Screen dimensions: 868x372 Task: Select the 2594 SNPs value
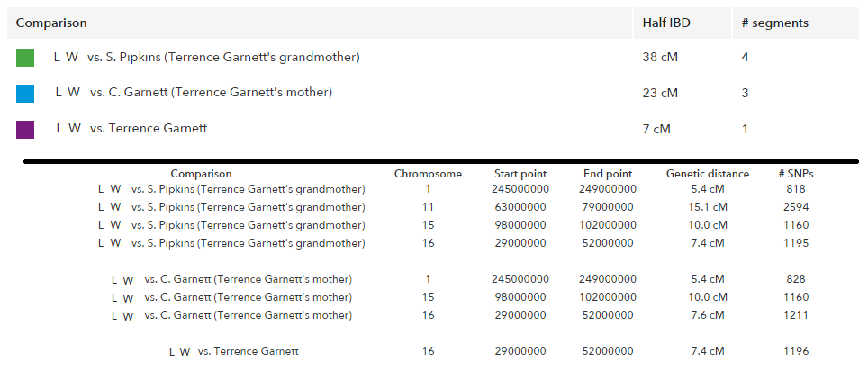(796, 207)
